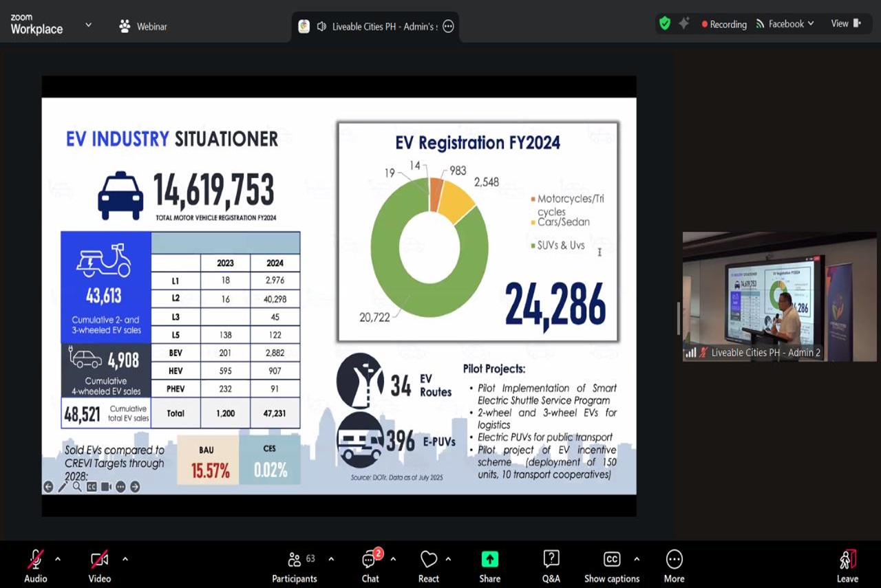Viewport: 881px width, 588px height.
Task: Click the Recording indicator
Action: tap(724, 24)
